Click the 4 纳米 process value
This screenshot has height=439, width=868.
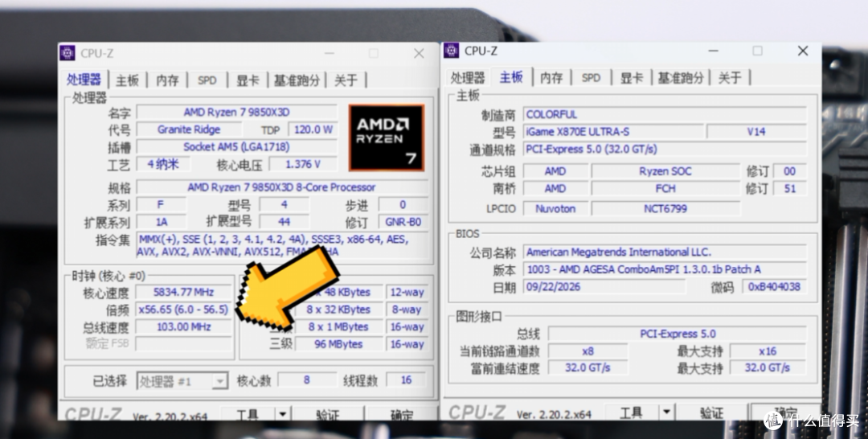(163, 164)
